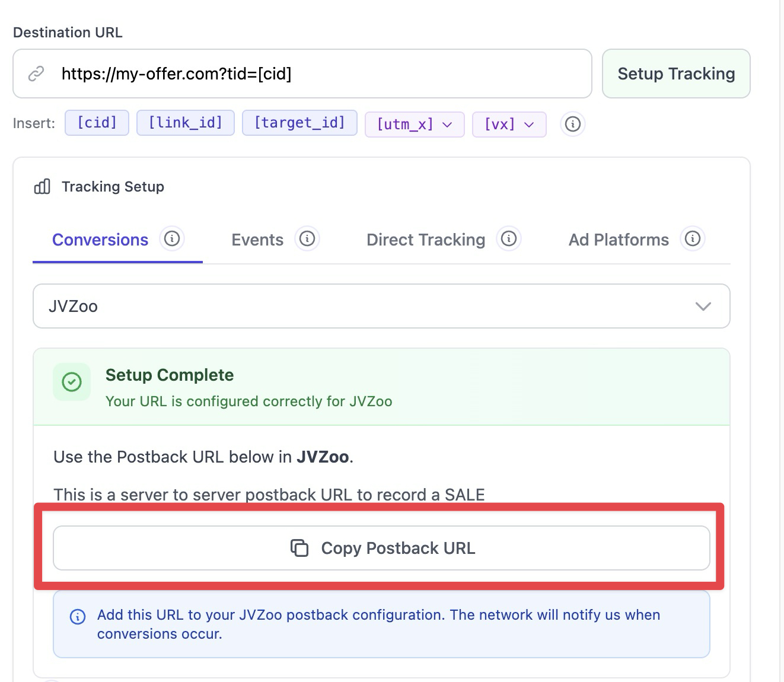Insert the [cid] token
Viewport: 784px width, 682px height.
(97, 123)
